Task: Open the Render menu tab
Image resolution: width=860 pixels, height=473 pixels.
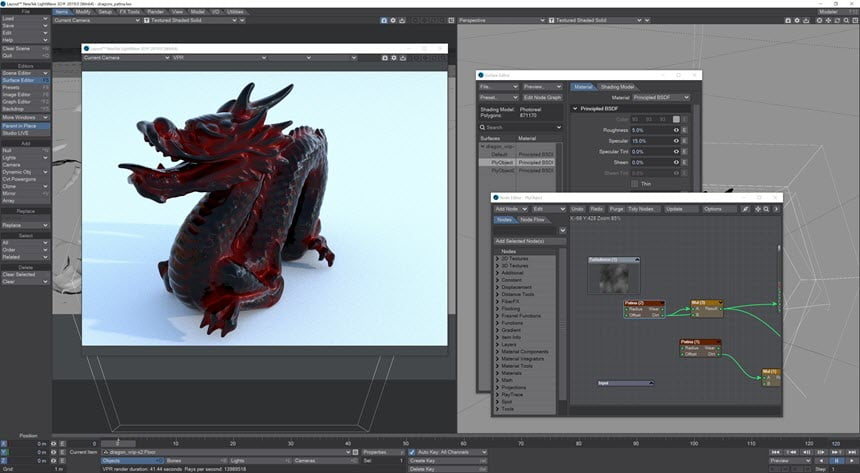Action: 156,12
